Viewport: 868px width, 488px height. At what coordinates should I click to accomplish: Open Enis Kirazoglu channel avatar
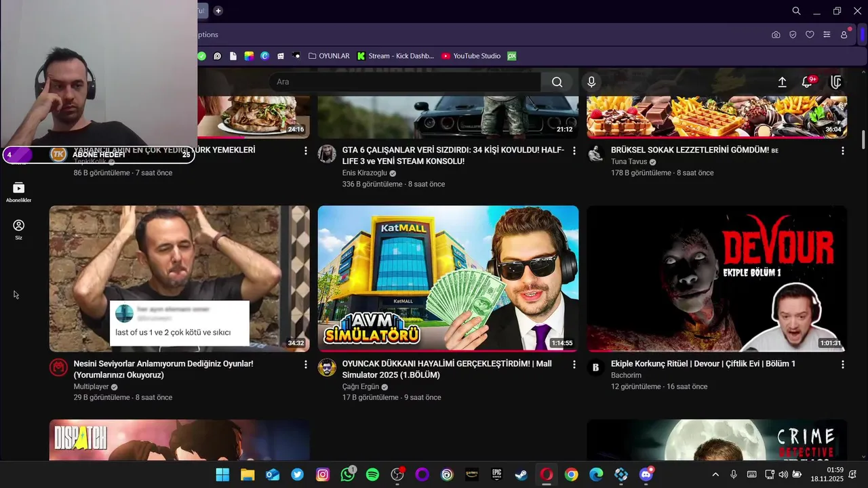pyautogui.click(x=327, y=154)
